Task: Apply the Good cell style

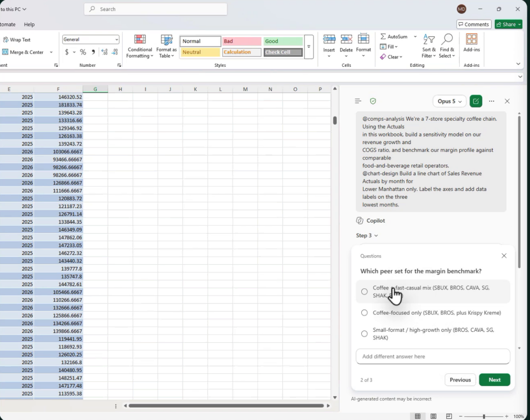Action: tap(283, 41)
